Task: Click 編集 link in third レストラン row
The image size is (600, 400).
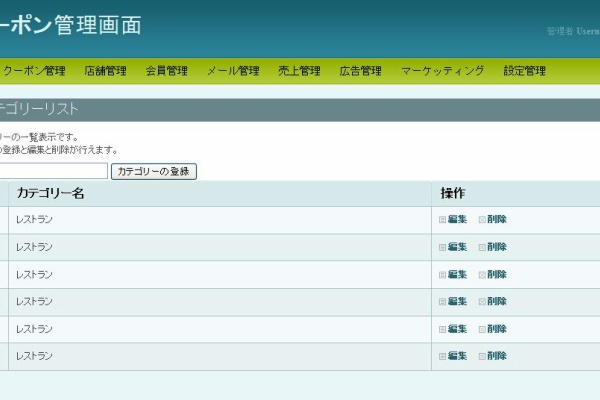Action: coord(457,274)
